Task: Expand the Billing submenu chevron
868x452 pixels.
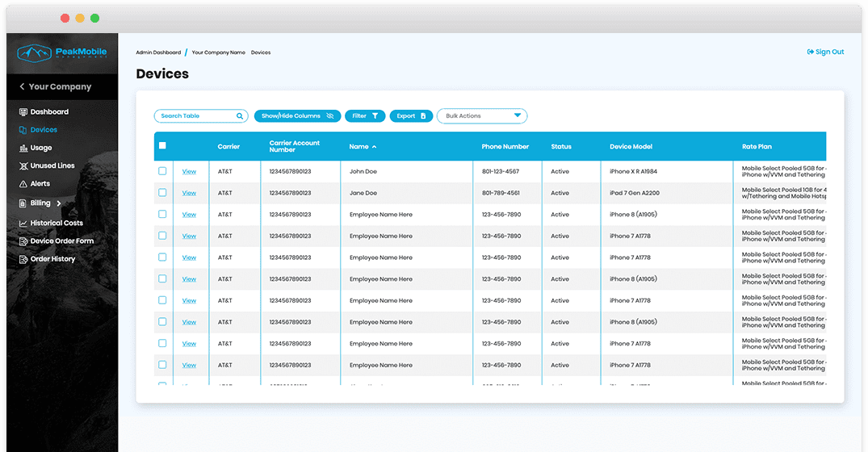Action: (59, 203)
